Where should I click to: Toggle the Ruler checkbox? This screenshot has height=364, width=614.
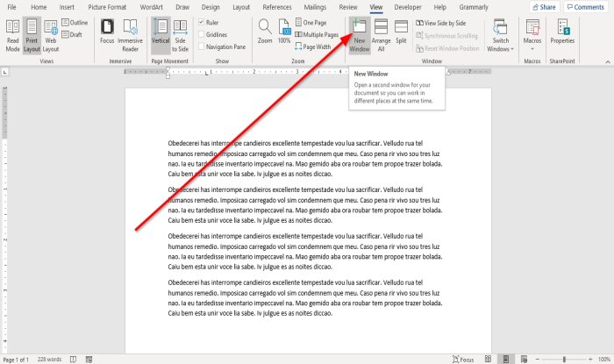pyautogui.click(x=209, y=22)
